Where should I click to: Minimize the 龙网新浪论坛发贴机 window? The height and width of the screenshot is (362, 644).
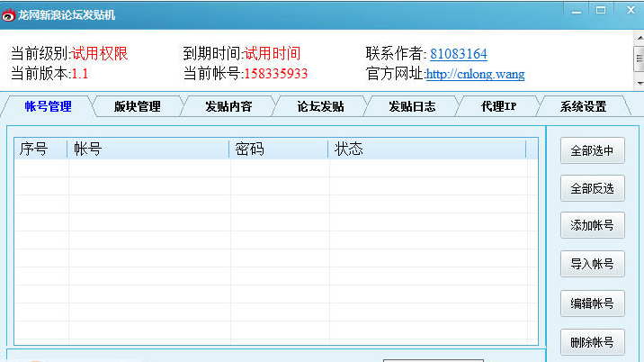tap(577, 11)
